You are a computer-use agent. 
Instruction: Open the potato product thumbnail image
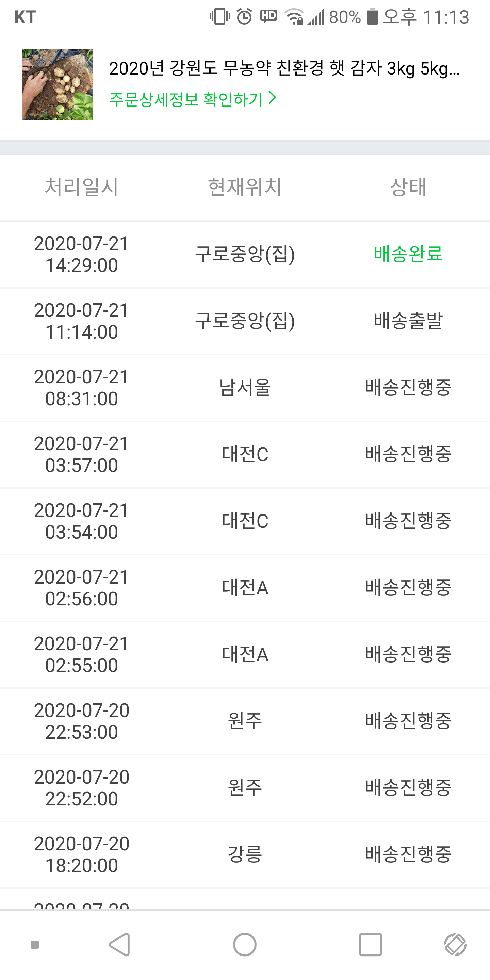(x=57, y=84)
